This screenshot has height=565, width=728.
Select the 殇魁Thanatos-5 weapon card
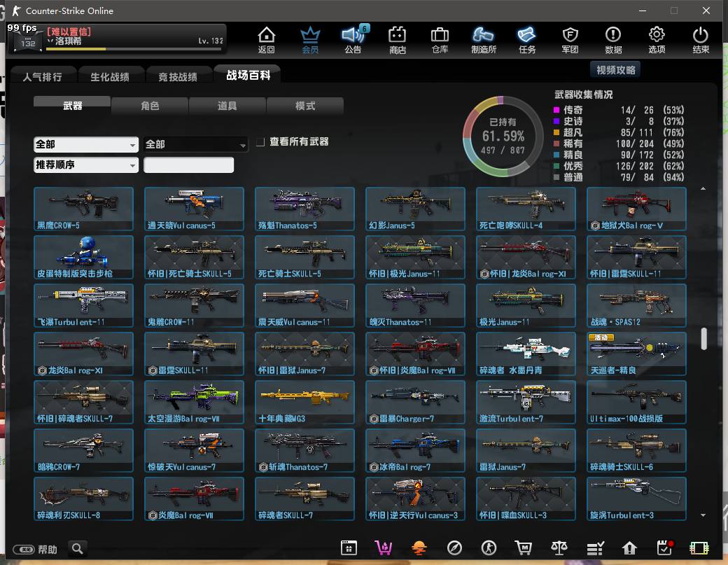(x=304, y=209)
